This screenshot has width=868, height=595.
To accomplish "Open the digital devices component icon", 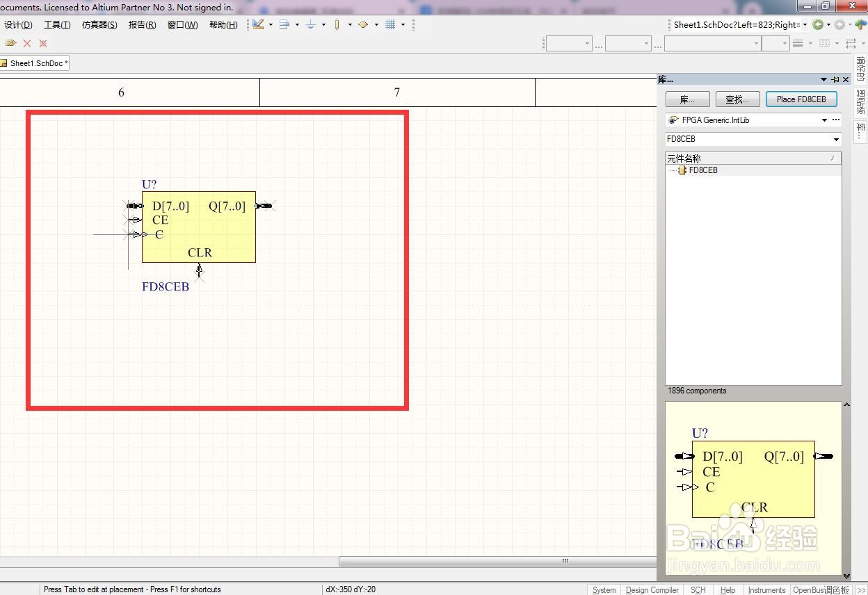I will click(x=337, y=24).
